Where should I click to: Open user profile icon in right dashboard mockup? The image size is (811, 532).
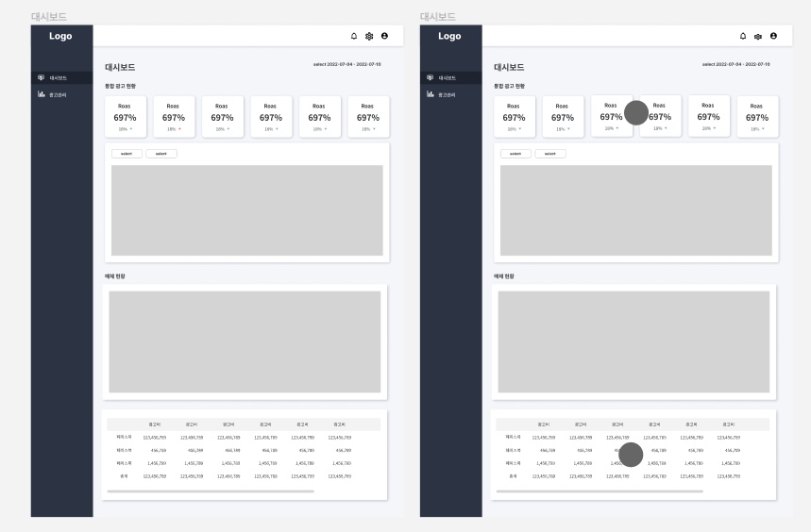coord(773,36)
